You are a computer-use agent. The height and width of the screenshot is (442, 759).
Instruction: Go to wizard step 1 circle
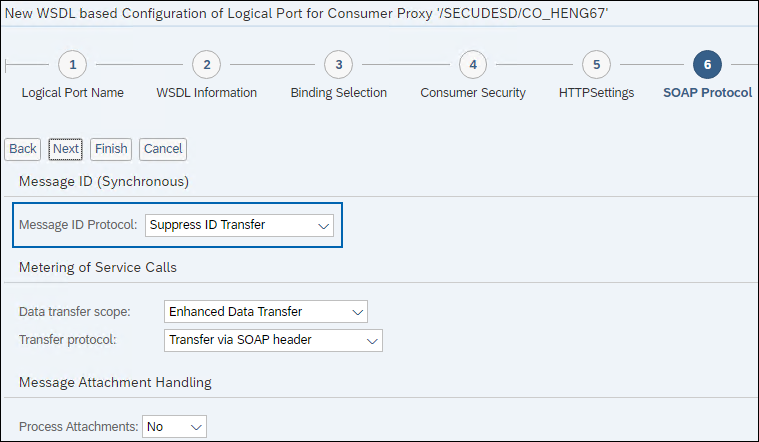click(x=73, y=64)
